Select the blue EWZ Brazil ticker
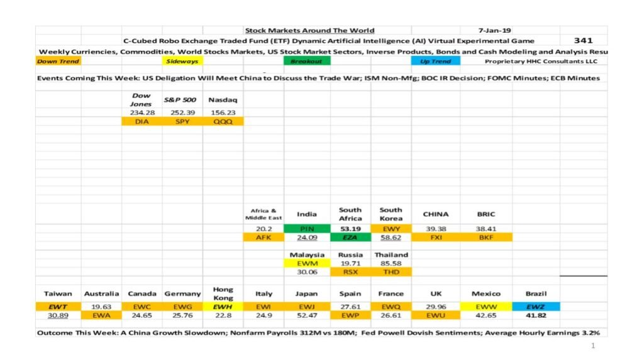644x362 pixels. click(536, 306)
